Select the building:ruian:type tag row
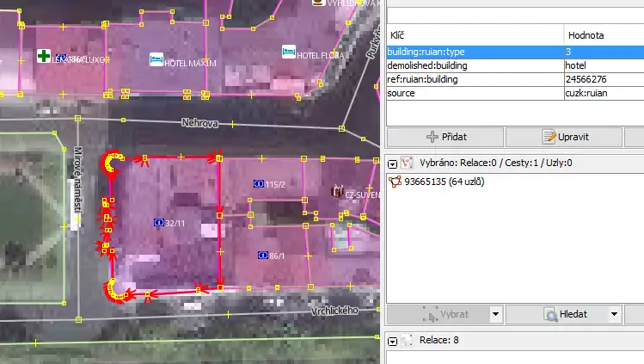644x364 pixels. (x=474, y=52)
